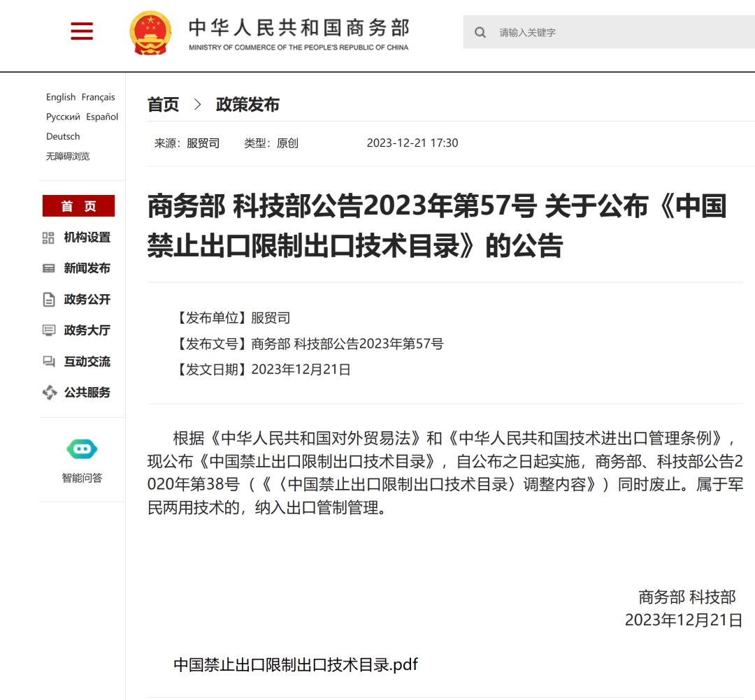Image resolution: width=755 pixels, height=700 pixels.
Task: Go to 政策发布 in the breadcrumb
Action: [247, 104]
